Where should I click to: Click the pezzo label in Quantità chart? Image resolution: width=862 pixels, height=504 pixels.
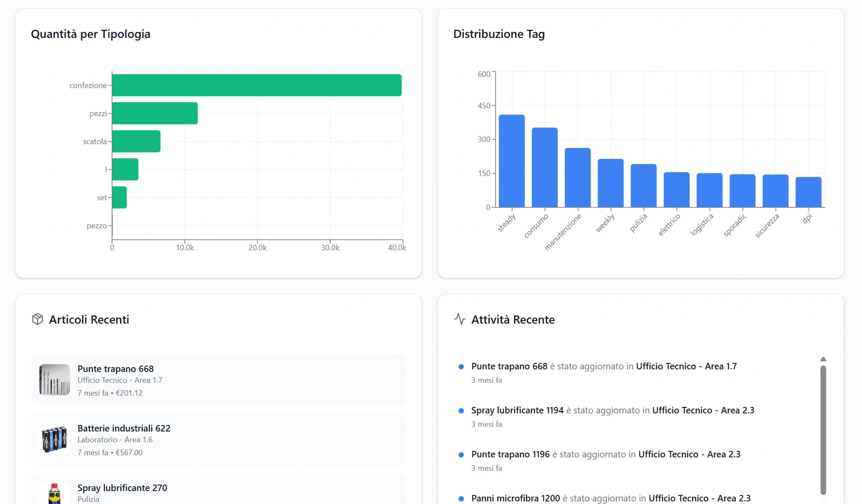click(97, 226)
